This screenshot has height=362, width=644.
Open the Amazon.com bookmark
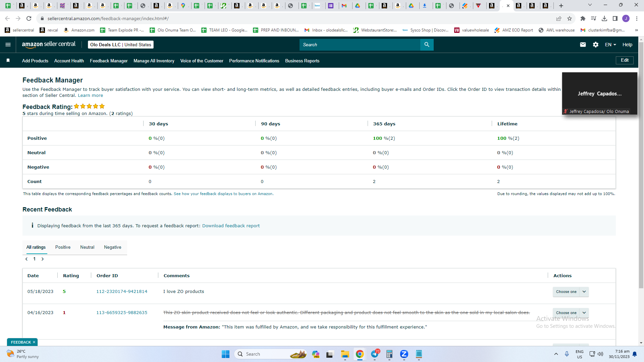click(x=79, y=30)
